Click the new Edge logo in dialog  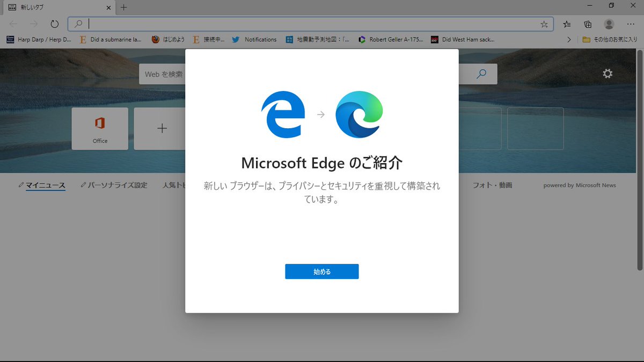[x=360, y=115]
